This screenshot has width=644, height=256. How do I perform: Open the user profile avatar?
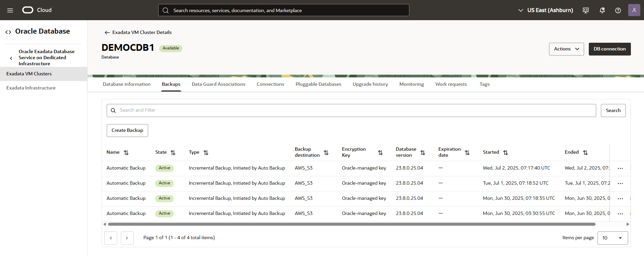coord(634,10)
